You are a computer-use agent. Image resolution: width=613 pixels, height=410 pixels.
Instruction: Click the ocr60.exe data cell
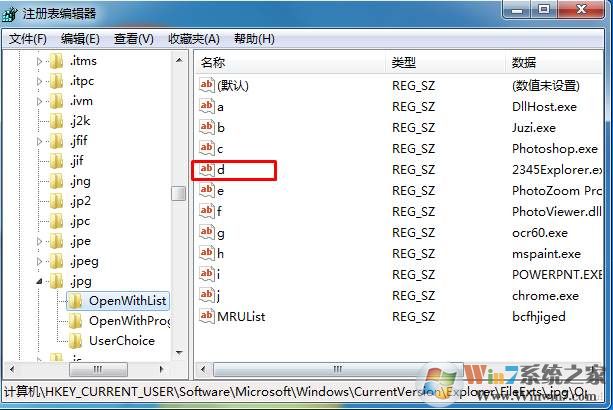[x=540, y=233]
